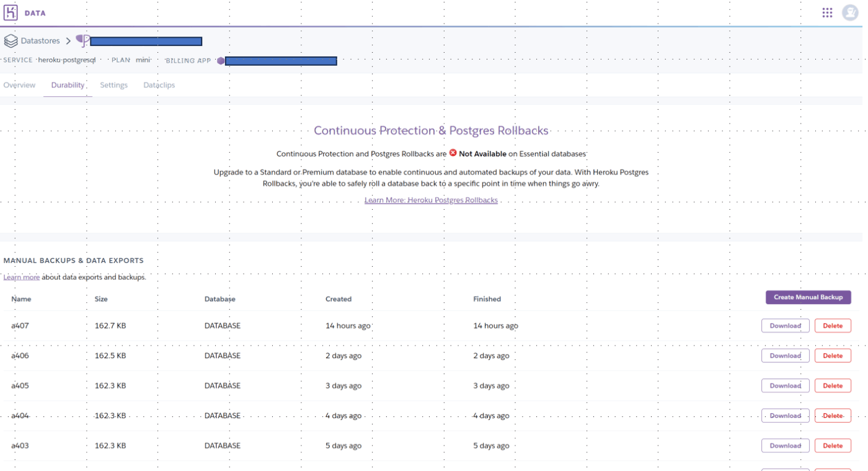Select backup name a406

coord(20,356)
